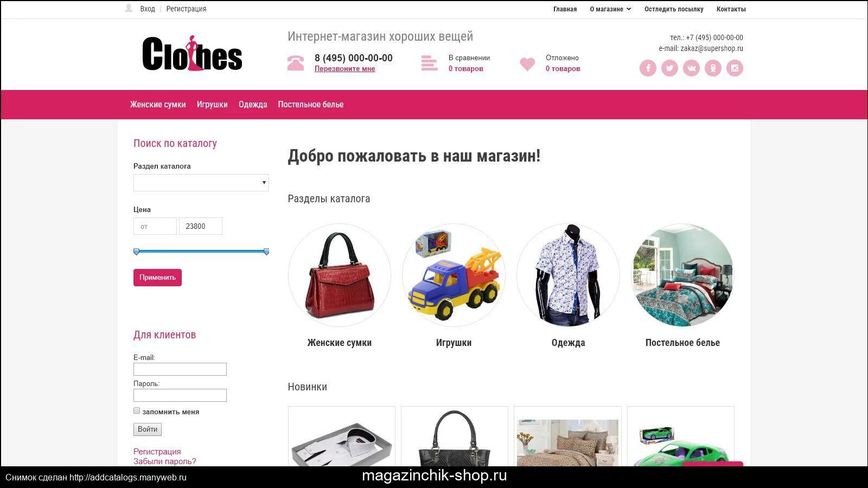Open the Instagram social icon

point(735,68)
